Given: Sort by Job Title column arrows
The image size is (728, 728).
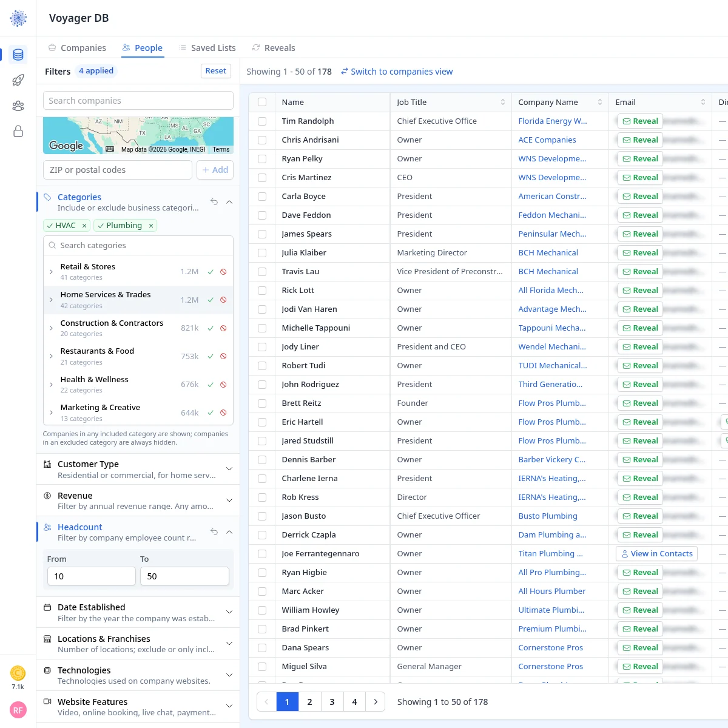Looking at the screenshot, I should pyautogui.click(x=502, y=102).
